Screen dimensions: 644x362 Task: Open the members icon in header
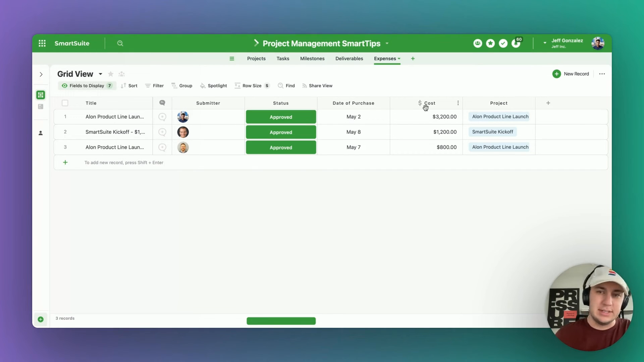click(478, 43)
